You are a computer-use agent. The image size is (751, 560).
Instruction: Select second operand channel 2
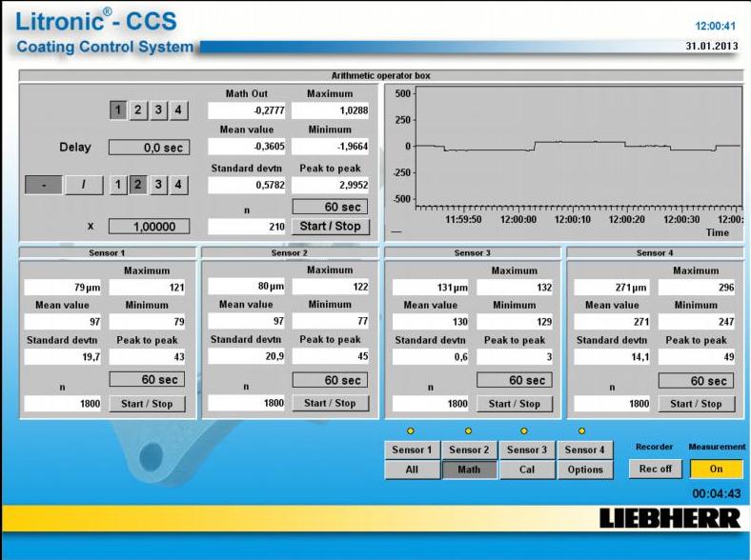tap(138, 185)
